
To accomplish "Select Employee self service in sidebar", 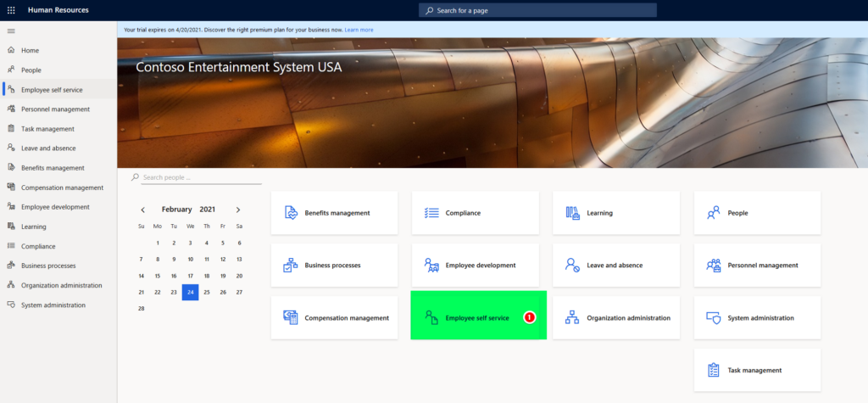I will pyautogui.click(x=58, y=89).
